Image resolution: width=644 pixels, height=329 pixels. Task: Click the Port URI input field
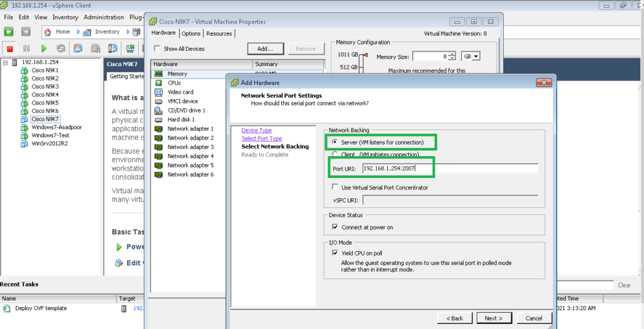pos(450,169)
